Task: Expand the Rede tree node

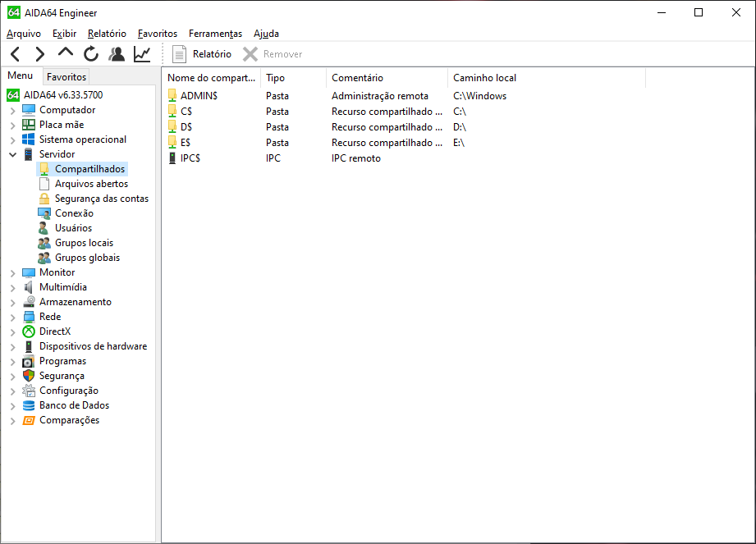Action: [x=12, y=317]
